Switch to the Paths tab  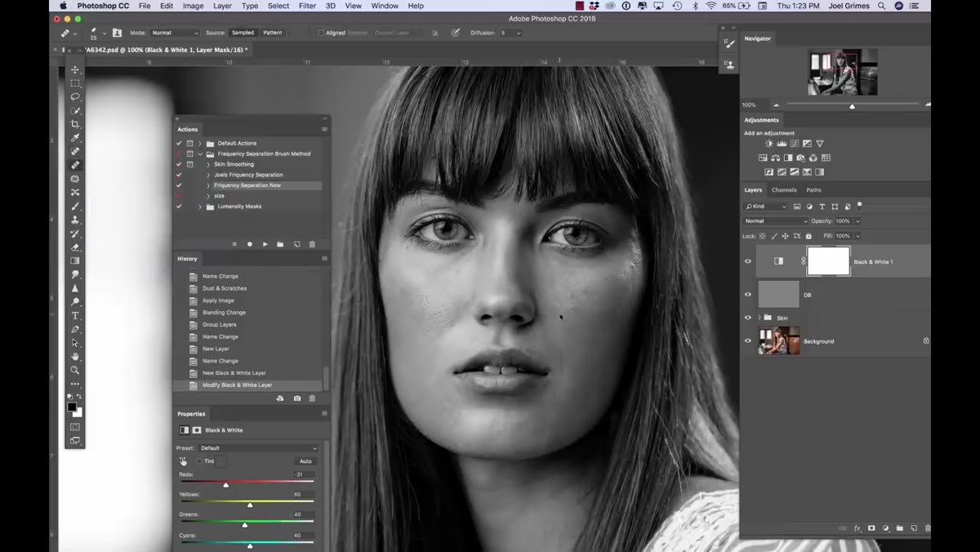pos(813,190)
